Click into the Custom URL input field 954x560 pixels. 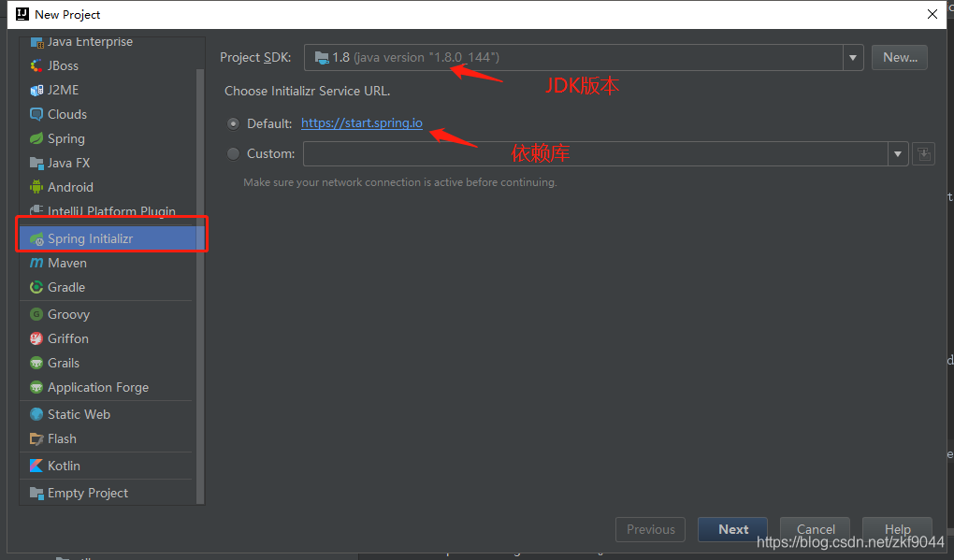596,154
